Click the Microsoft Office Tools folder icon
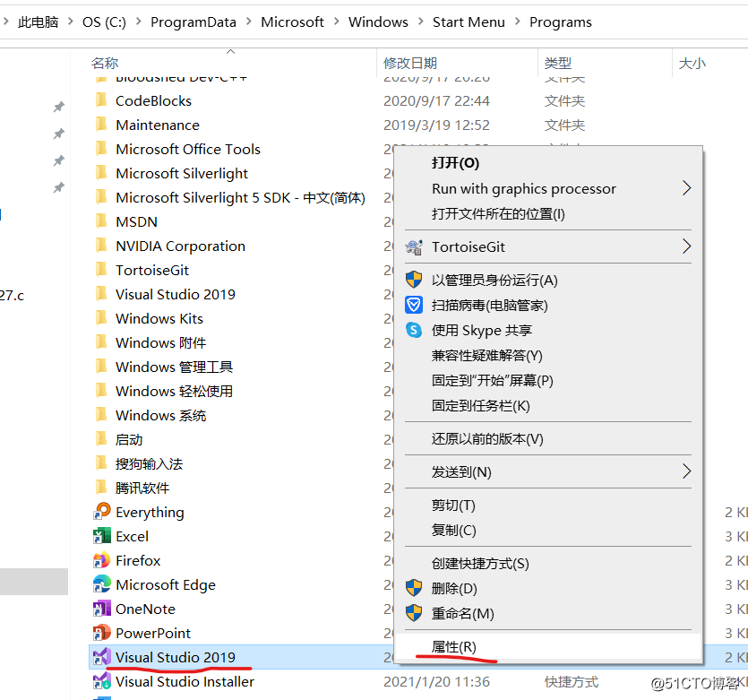The width and height of the screenshot is (748, 700). click(101, 149)
